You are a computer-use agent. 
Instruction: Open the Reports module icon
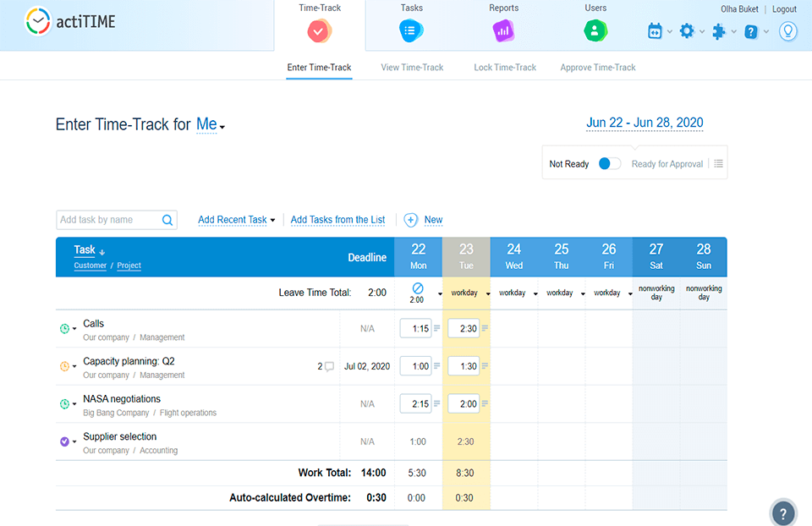[x=503, y=30]
